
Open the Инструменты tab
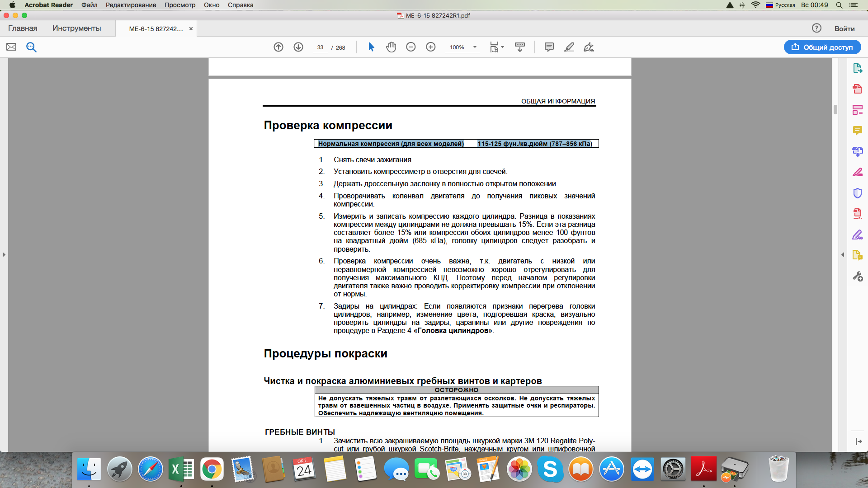(76, 28)
